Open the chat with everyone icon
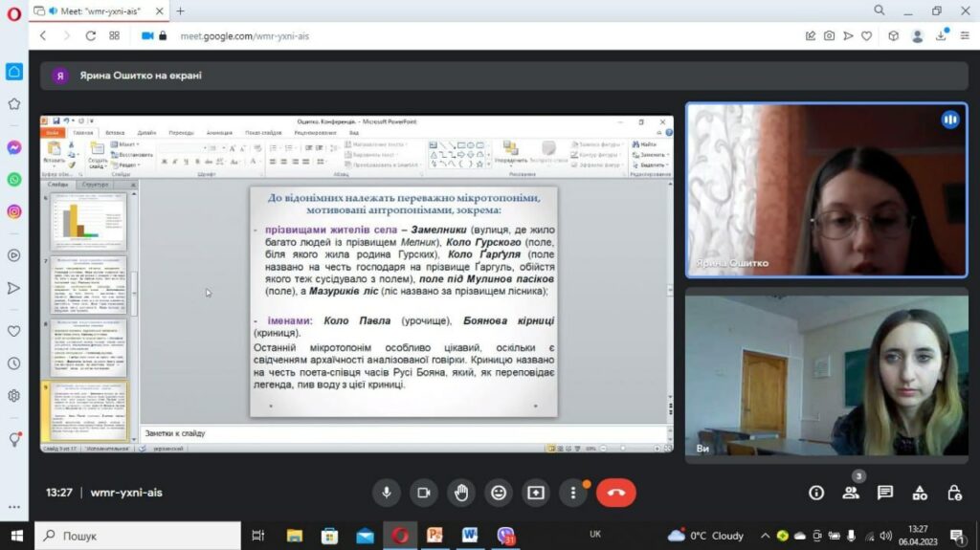Image resolution: width=980 pixels, height=550 pixels. pyautogui.click(x=885, y=493)
